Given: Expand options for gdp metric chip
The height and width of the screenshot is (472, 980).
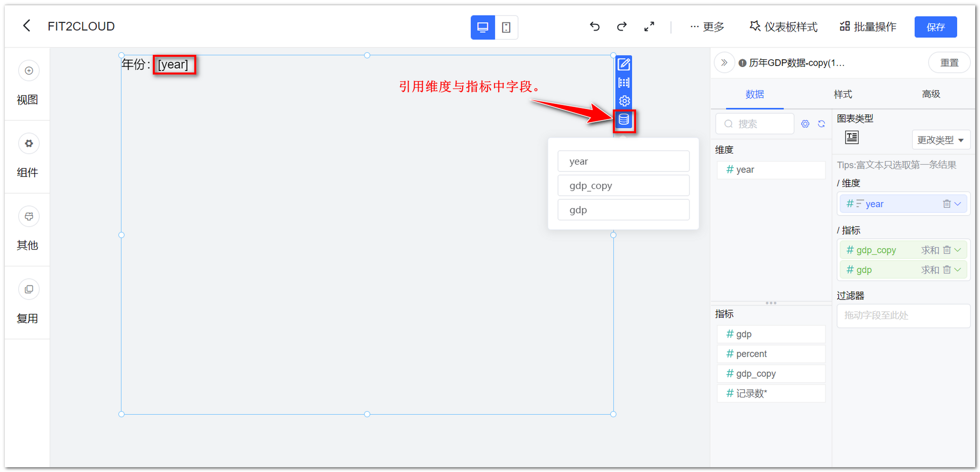Looking at the screenshot, I should (x=958, y=270).
